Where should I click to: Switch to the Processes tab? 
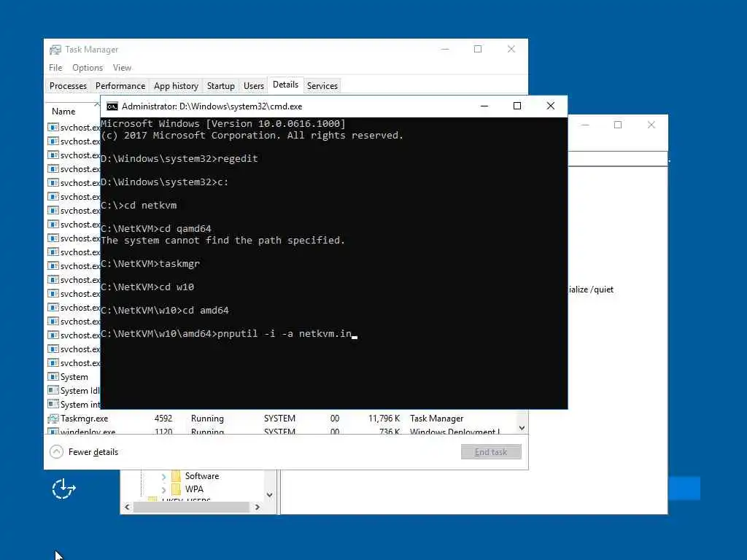point(68,86)
